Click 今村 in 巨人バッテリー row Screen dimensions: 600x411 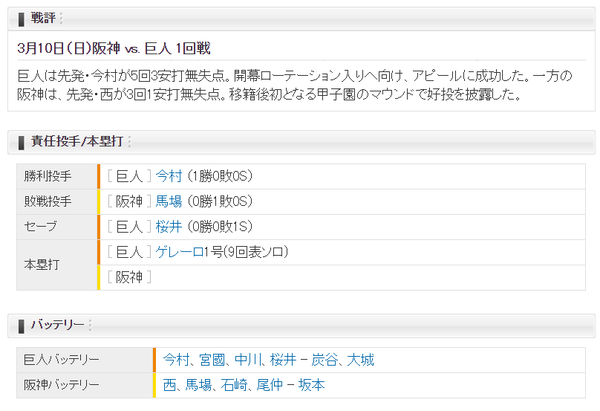(176, 360)
